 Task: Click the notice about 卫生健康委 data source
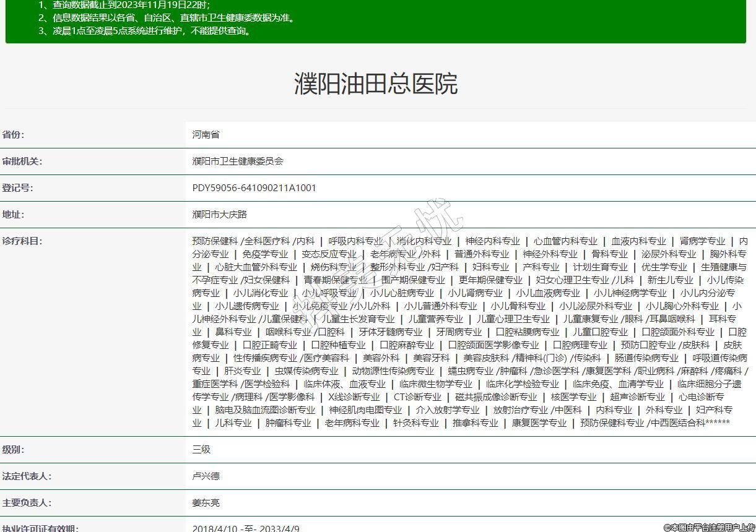pyautogui.click(x=167, y=18)
